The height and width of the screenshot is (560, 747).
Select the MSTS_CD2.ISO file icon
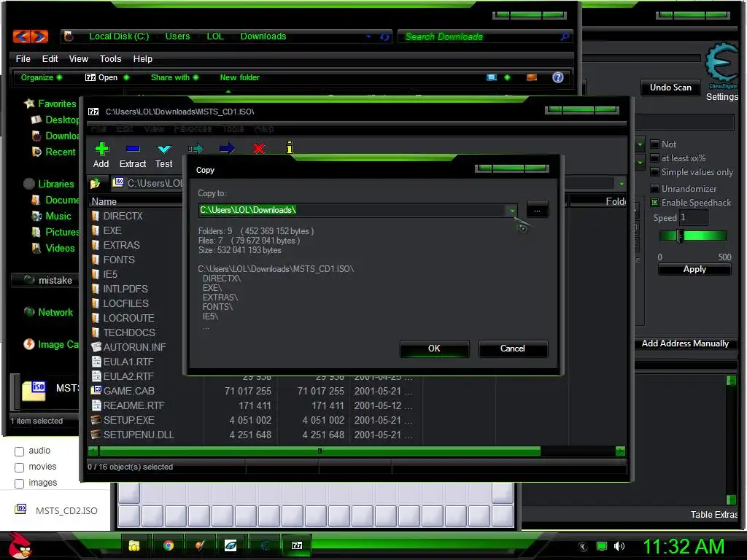tap(20, 509)
